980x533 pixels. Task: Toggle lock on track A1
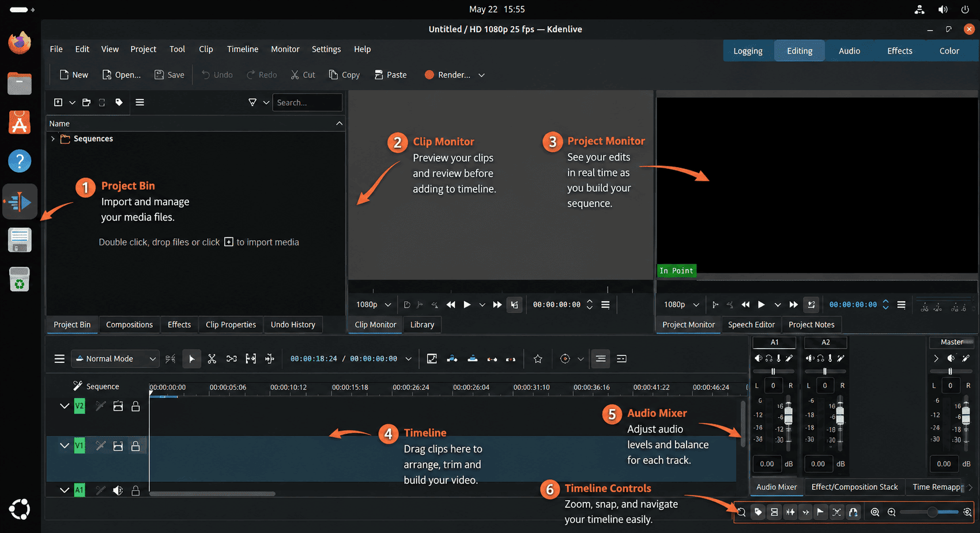pyautogui.click(x=135, y=490)
